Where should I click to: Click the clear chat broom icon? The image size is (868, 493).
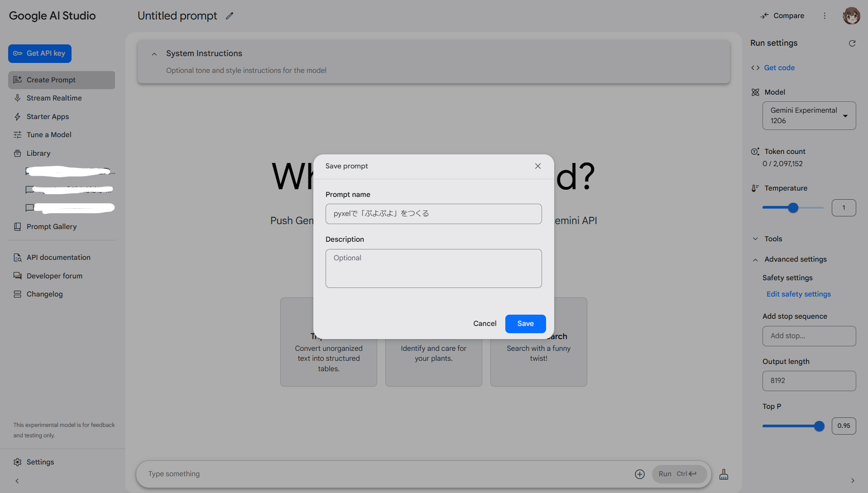[x=723, y=474]
